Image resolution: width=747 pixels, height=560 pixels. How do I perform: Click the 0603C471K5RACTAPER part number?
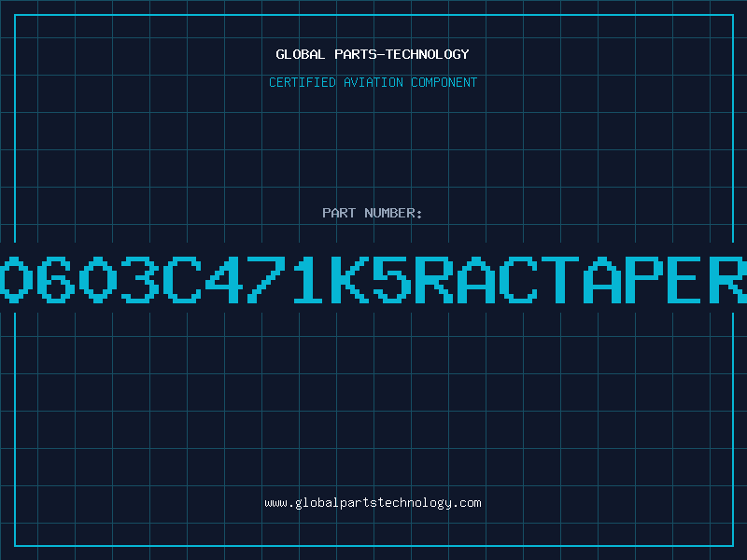coord(373,279)
